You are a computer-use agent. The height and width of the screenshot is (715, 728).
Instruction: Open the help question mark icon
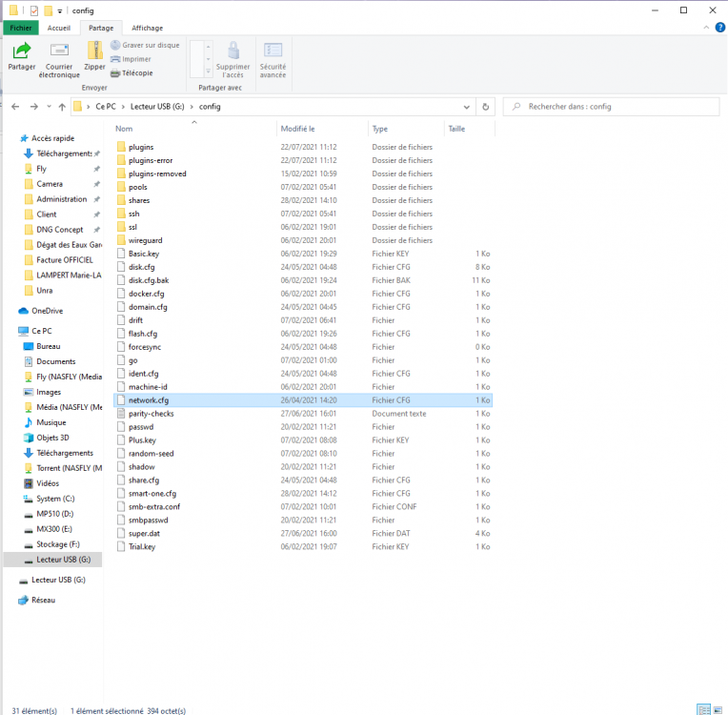coord(720,28)
